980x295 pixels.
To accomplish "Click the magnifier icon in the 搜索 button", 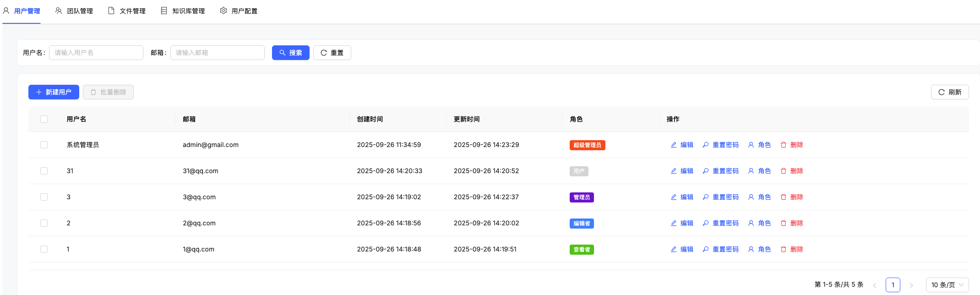I will pos(283,53).
